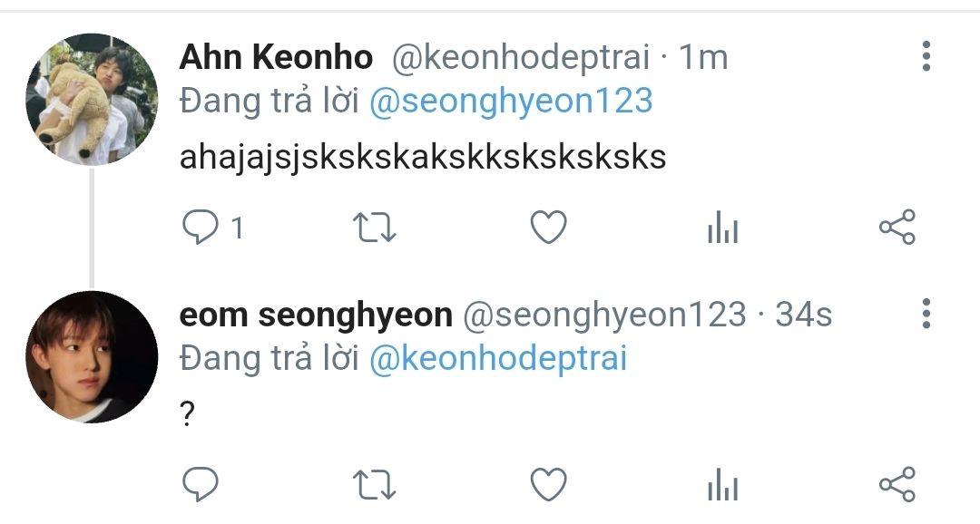
Task: Open the @keonhodeptrai mention link
Action: coord(498,358)
